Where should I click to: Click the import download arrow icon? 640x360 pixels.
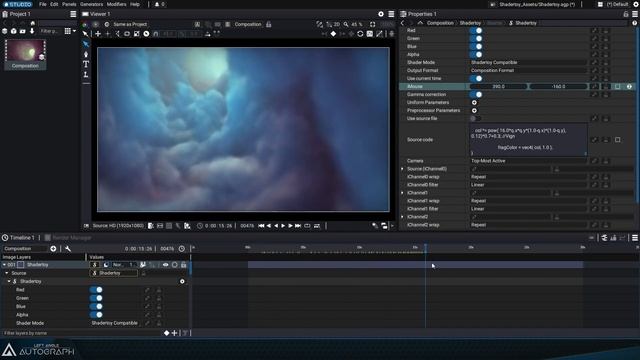click(x=32, y=31)
